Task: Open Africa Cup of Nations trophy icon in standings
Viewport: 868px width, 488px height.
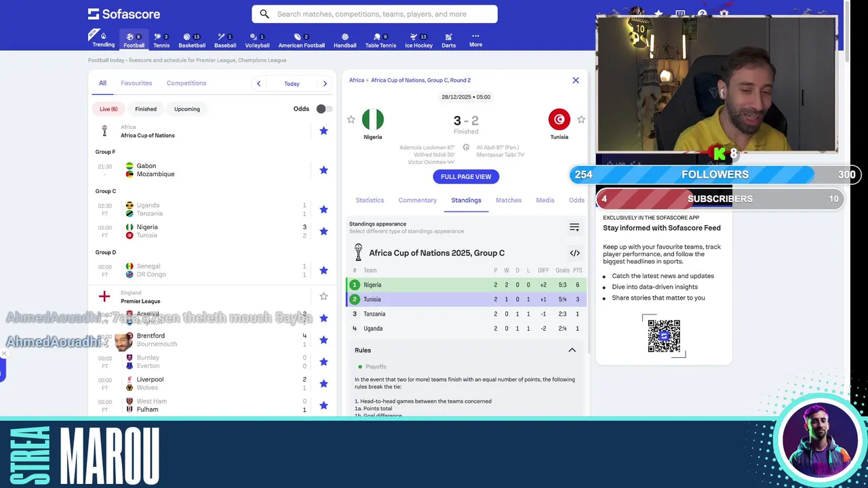Action: [359, 252]
